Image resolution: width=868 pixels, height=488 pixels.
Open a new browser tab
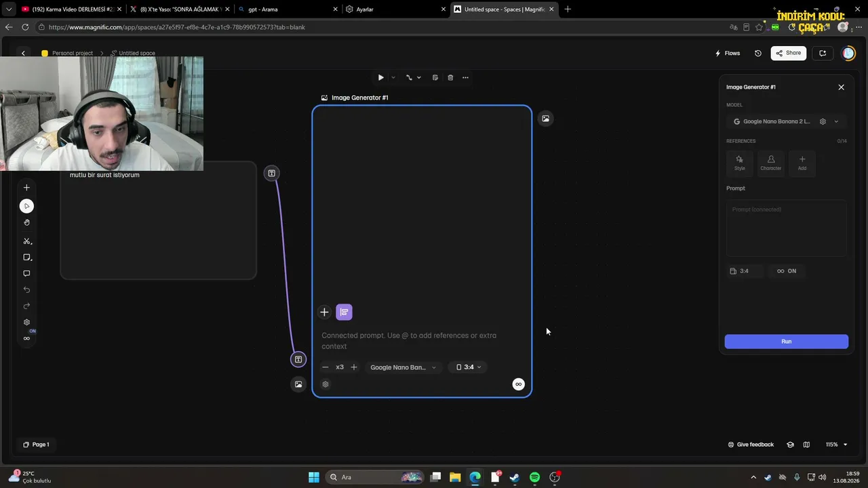(x=568, y=9)
